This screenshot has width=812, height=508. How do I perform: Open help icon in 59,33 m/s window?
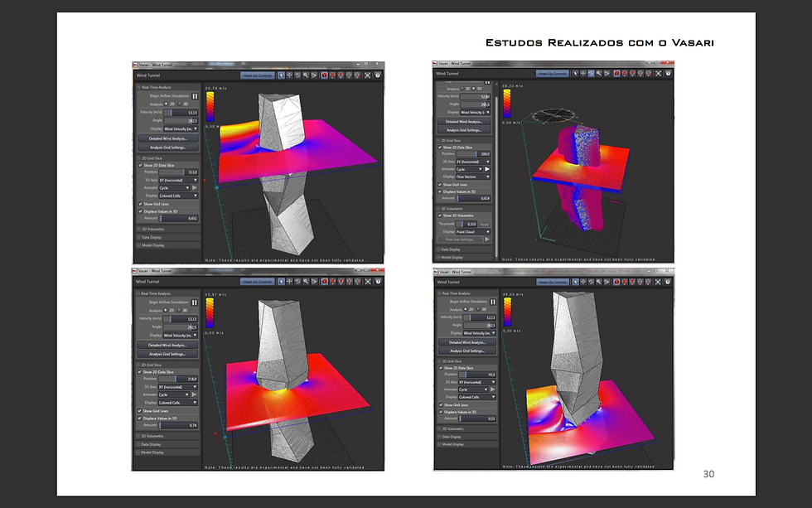click(x=668, y=74)
